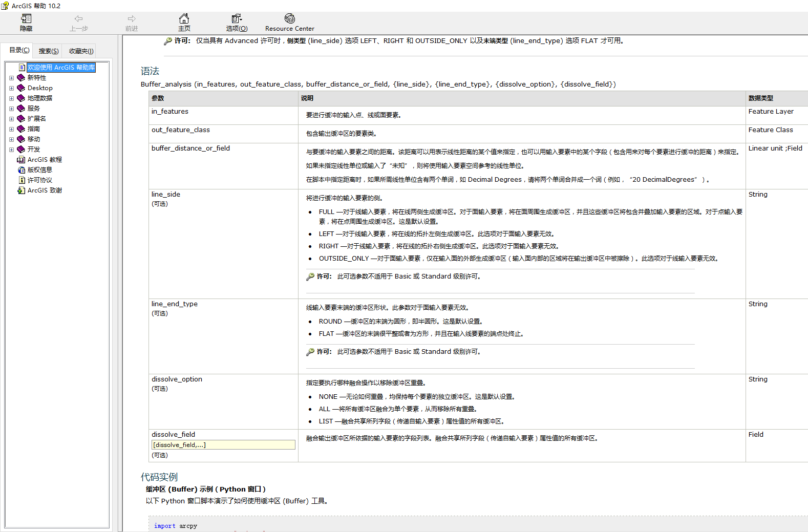The width and height of the screenshot is (808, 532).
Task: Click the 说明 column header
Action: [522, 98]
